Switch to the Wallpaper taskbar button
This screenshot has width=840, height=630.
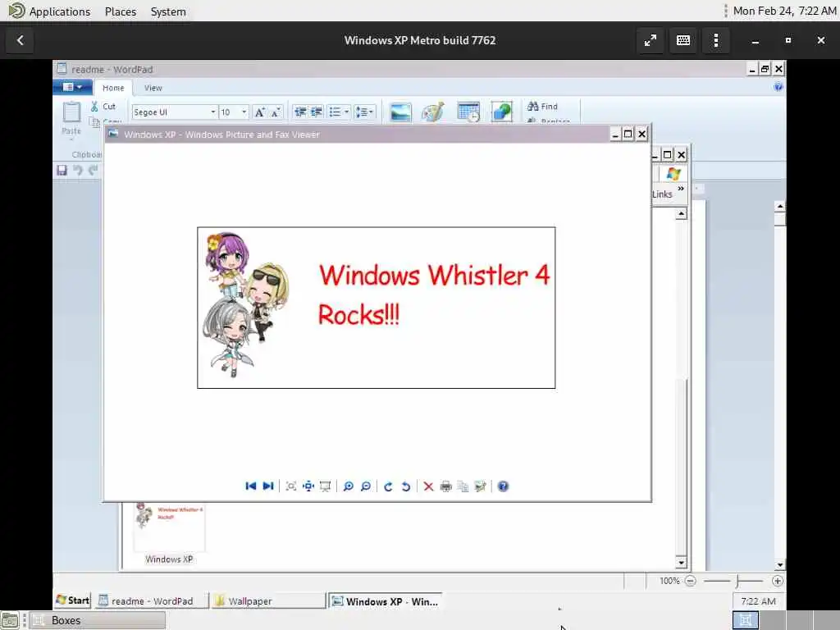[x=268, y=601]
